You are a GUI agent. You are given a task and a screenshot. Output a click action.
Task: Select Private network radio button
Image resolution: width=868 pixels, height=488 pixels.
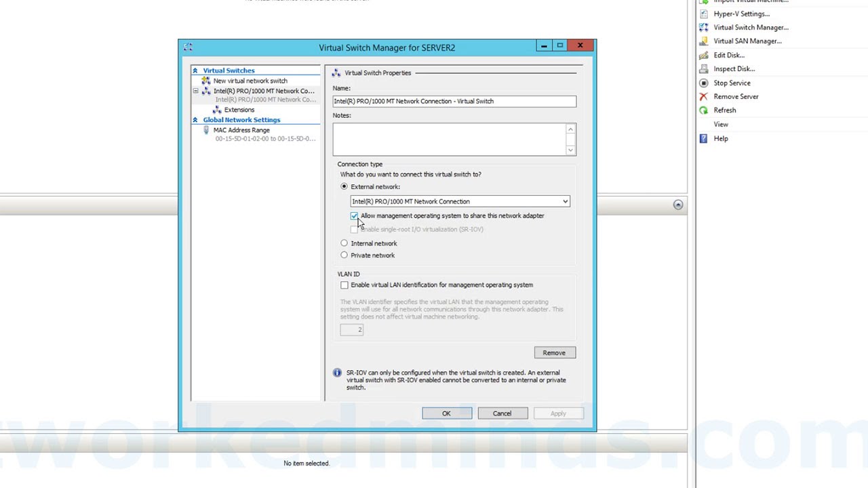pyautogui.click(x=344, y=256)
